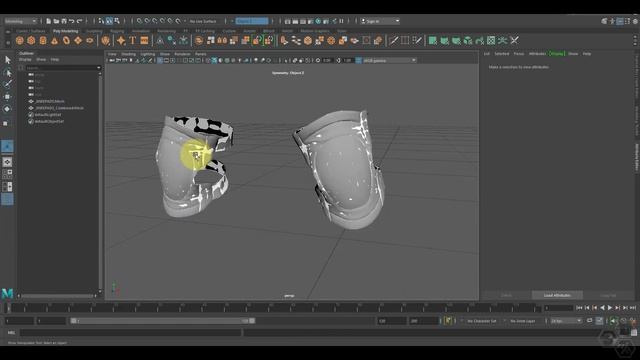Switch to the Curves / Surfaces shelf tab

click(x=31, y=31)
